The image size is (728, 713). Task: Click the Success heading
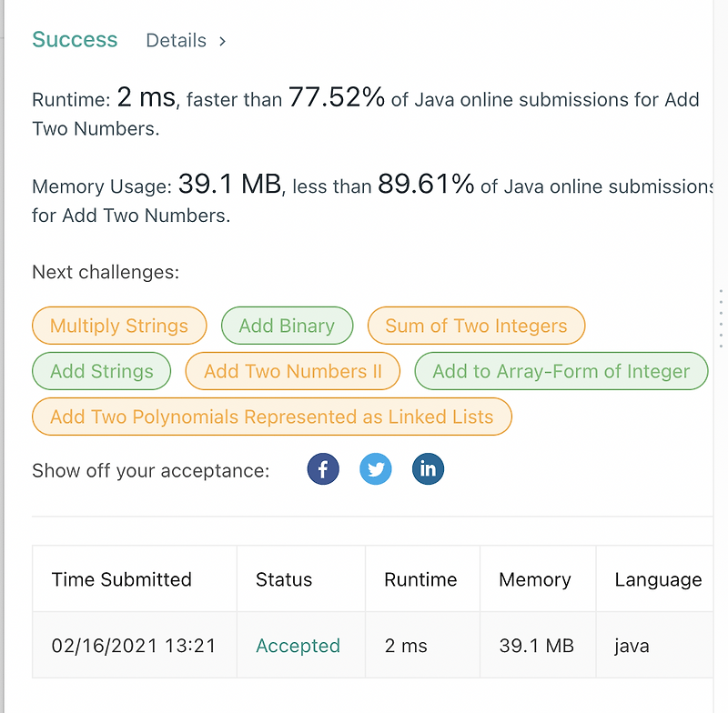pyautogui.click(x=75, y=40)
